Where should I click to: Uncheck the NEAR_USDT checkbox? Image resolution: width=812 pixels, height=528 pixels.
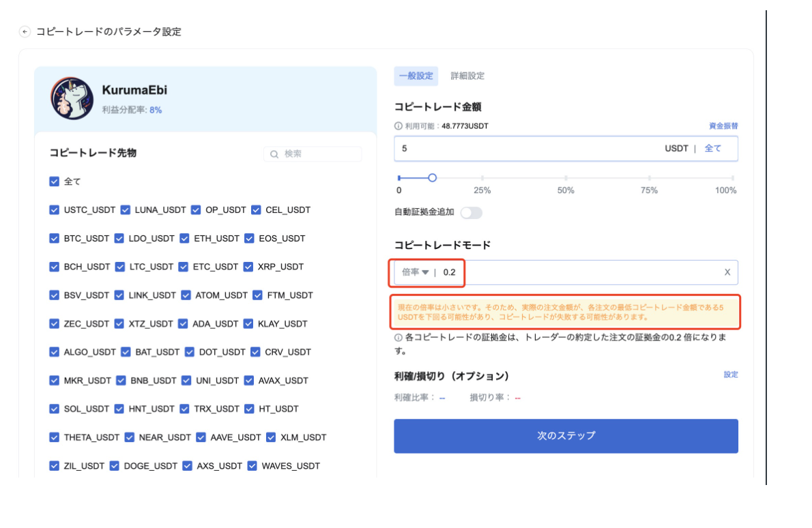[x=130, y=437]
